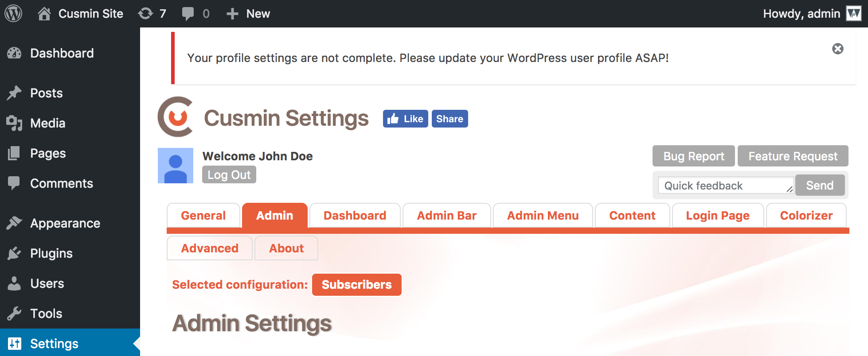Open the Dashboard settings tab
868x356 pixels.
[355, 216]
